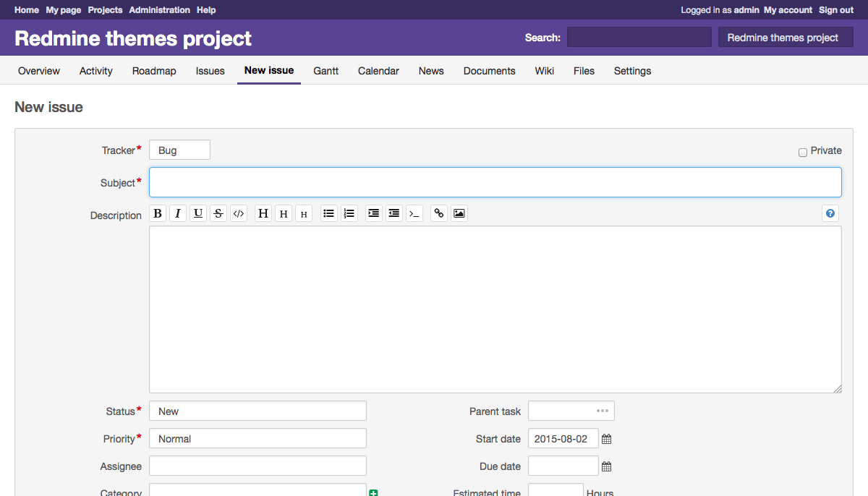Switch to the Gantt tab
Image resolution: width=868 pixels, height=496 pixels.
[x=325, y=71]
